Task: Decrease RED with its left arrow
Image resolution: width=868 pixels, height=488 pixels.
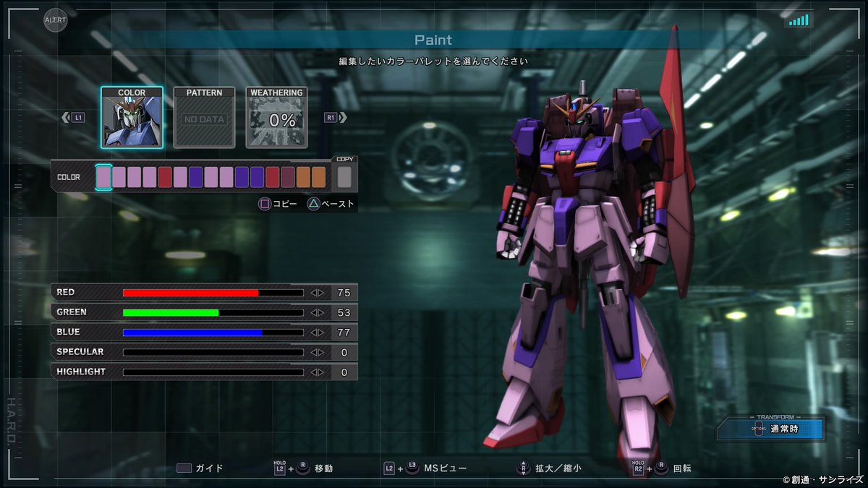Action: 313,293
